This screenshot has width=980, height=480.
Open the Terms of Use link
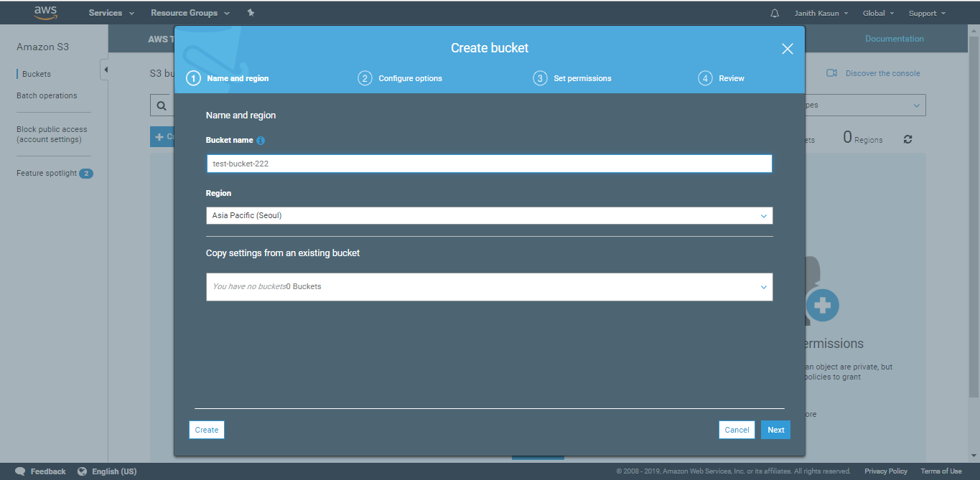pos(941,471)
